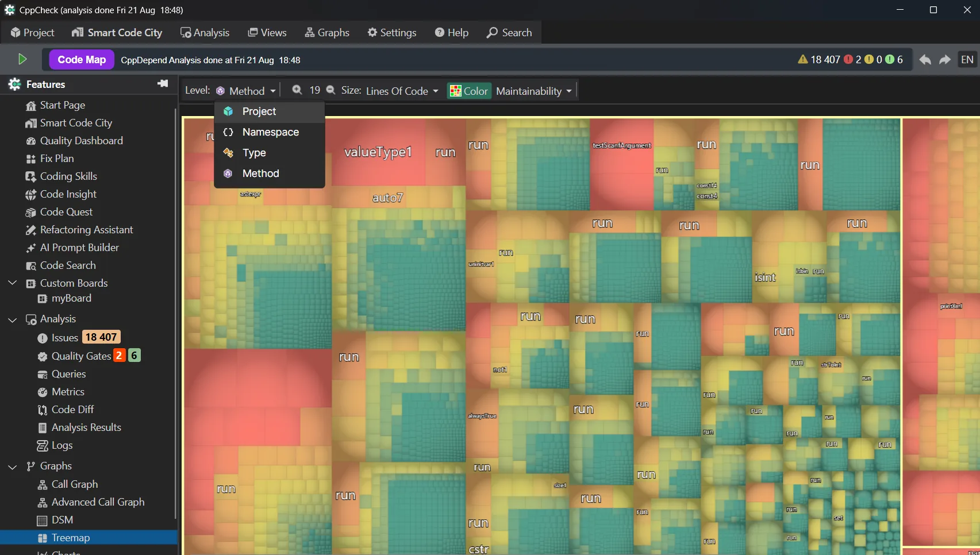
Task: Open the Graphs menu
Action: [x=327, y=33]
